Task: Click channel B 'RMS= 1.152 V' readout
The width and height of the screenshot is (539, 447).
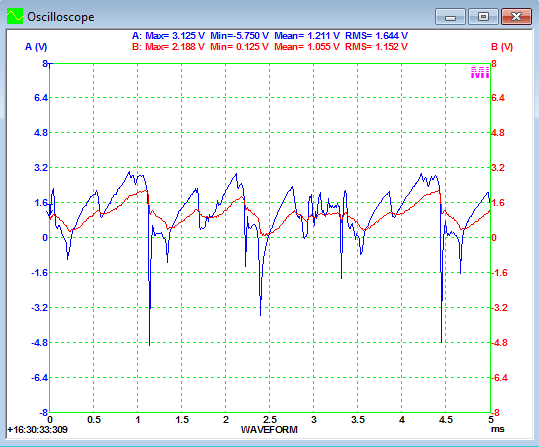Action: 376,47
